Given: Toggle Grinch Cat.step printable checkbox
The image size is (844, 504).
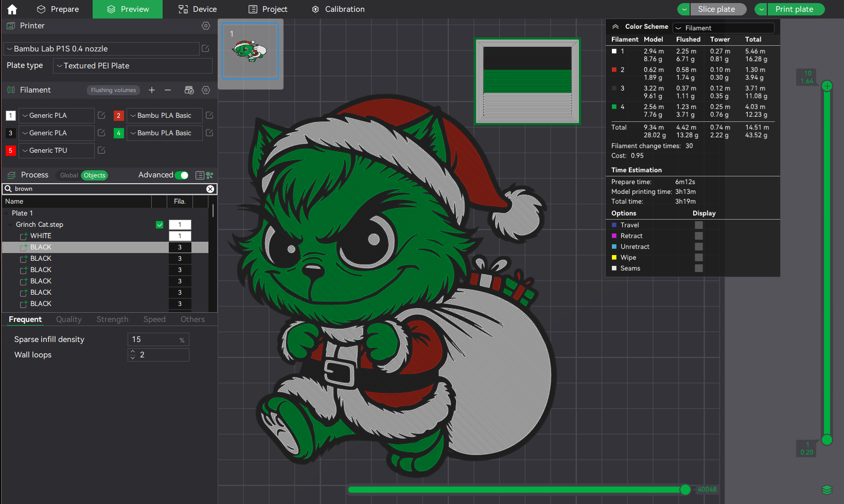Looking at the screenshot, I should click(160, 225).
